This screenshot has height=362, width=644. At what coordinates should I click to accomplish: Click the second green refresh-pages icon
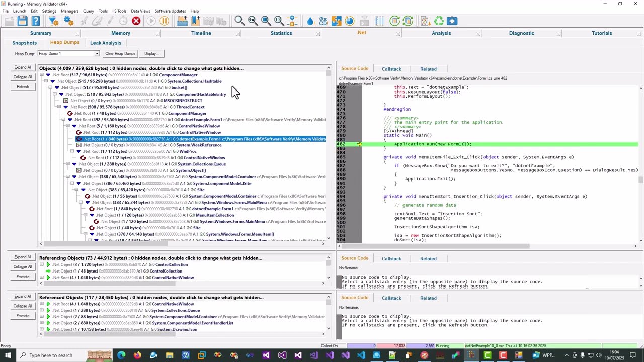click(408, 21)
